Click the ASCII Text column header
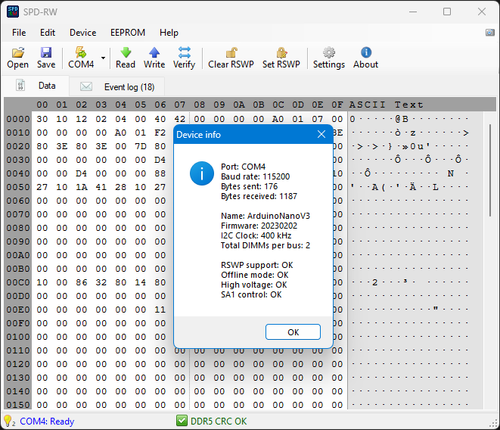 point(386,105)
